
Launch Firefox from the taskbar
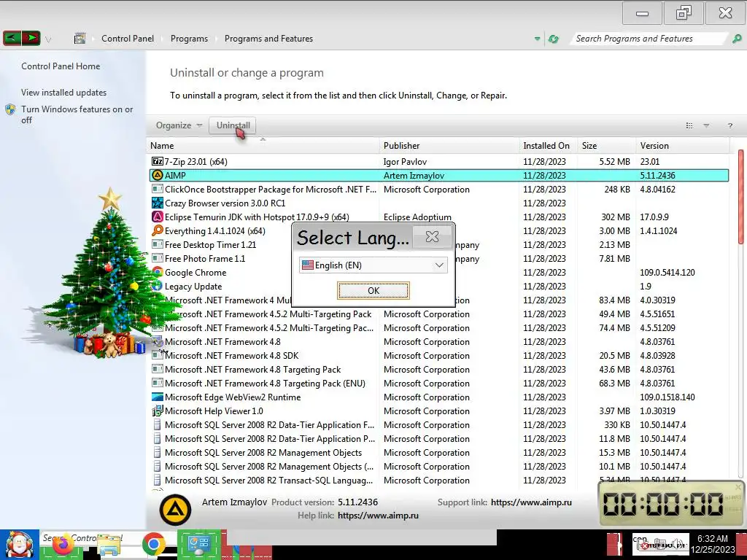pyautogui.click(x=63, y=545)
